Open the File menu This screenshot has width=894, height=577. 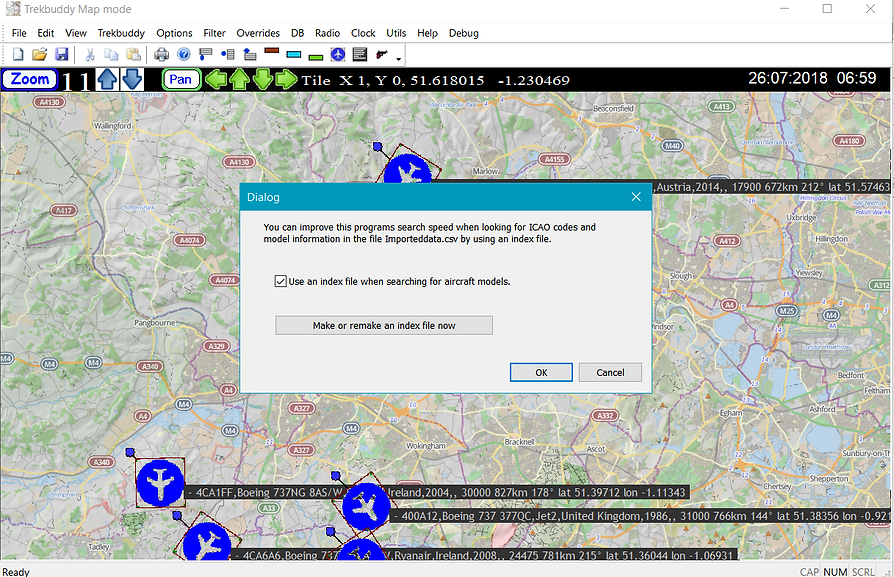point(19,33)
